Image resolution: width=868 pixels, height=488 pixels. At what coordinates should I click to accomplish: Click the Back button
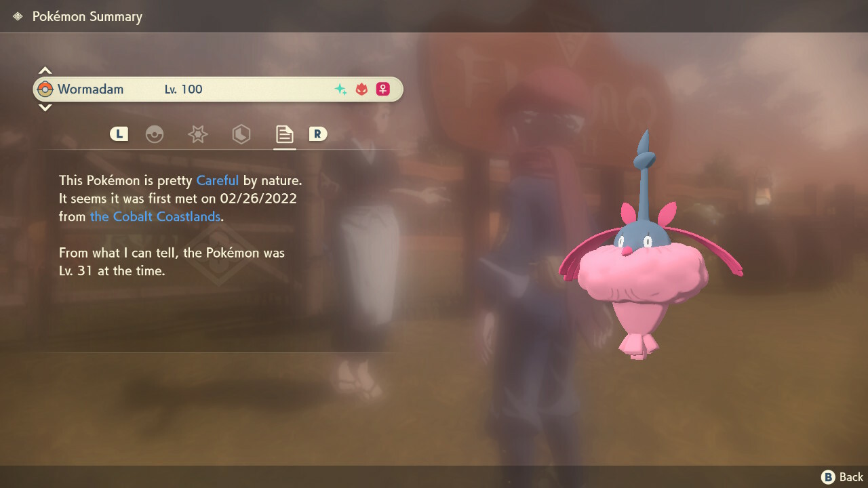(842, 477)
